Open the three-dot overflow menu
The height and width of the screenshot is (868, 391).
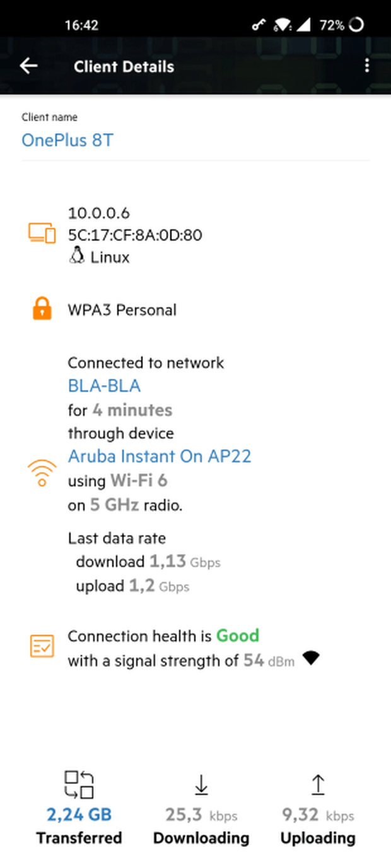coord(366,66)
